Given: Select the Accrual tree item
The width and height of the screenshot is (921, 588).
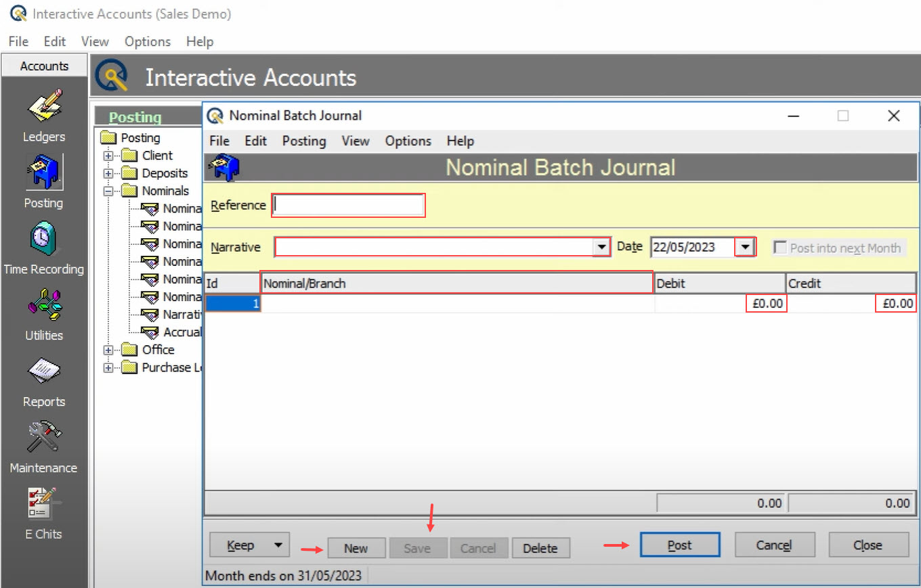Looking at the screenshot, I should (x=182, y=332).
